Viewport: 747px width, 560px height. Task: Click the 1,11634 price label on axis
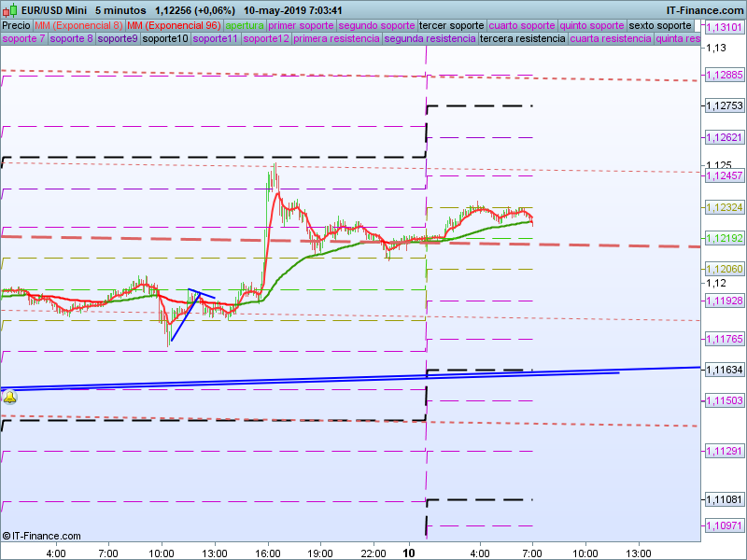pyautogui.click(x=723, y=371)
